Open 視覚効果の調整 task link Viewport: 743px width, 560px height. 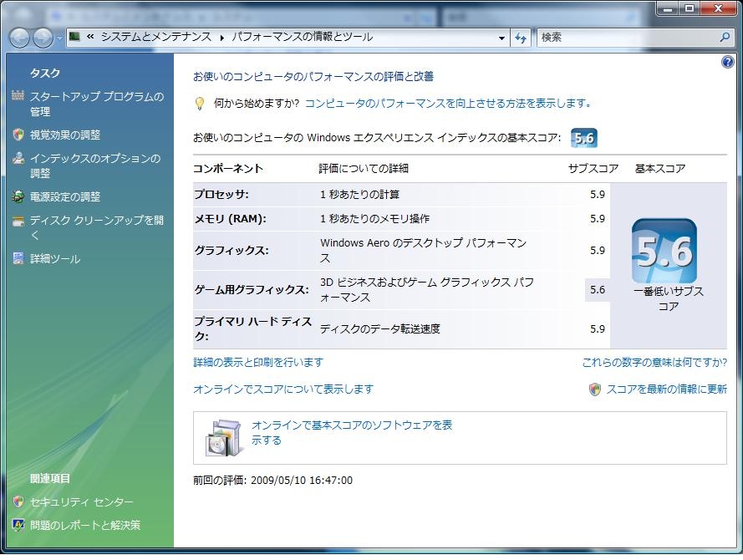(65, 135)
